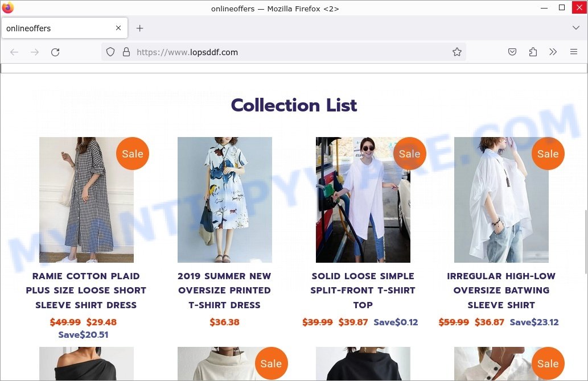Bookmark this page with the star icon

coord(457,52)
